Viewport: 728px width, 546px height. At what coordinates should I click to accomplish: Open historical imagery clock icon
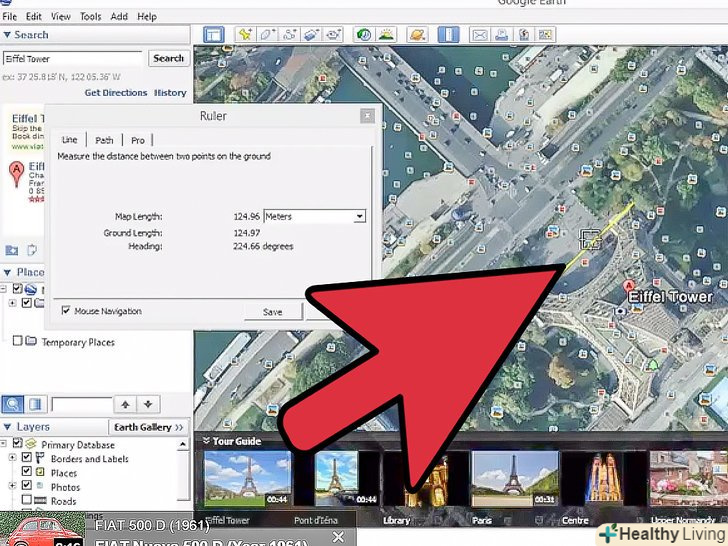pos(364,34)
